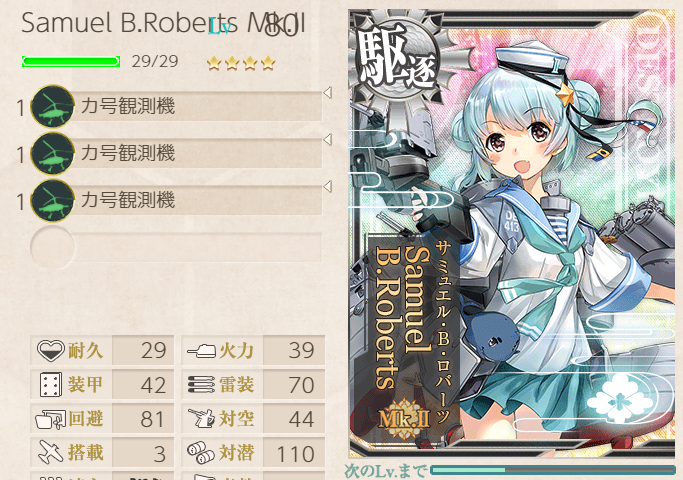Select the empty fourth equipment slot circle
The height and width of the screenshot is (480, 683).
pos(52,247)
